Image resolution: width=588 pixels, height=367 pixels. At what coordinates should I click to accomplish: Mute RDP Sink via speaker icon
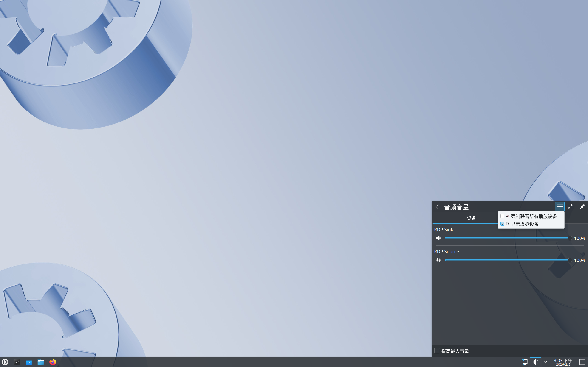tap(438, 238)
